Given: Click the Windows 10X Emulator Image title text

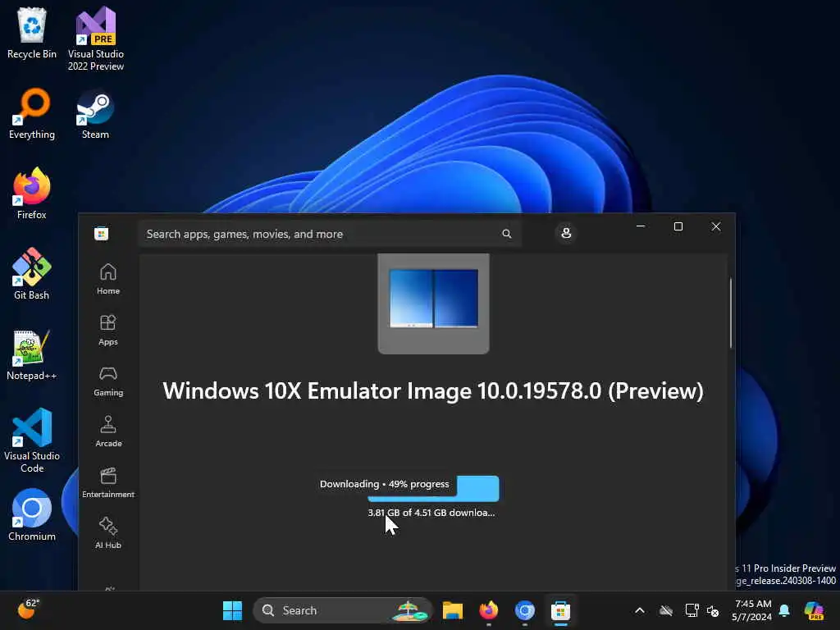Looking at the screenshot, I should pyautogui.click(x=433, y=390).
